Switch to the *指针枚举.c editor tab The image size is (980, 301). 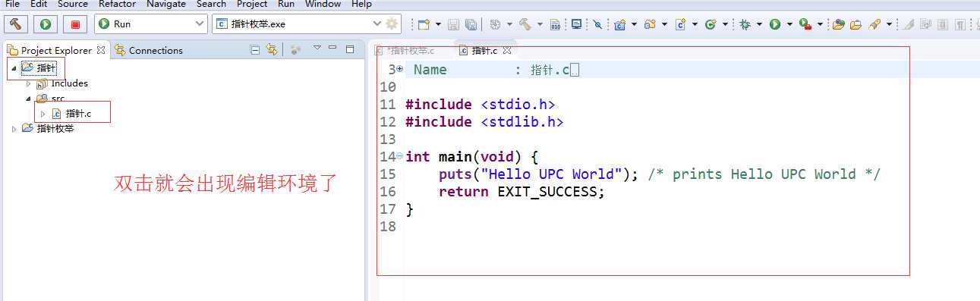[x=406, y=51]
